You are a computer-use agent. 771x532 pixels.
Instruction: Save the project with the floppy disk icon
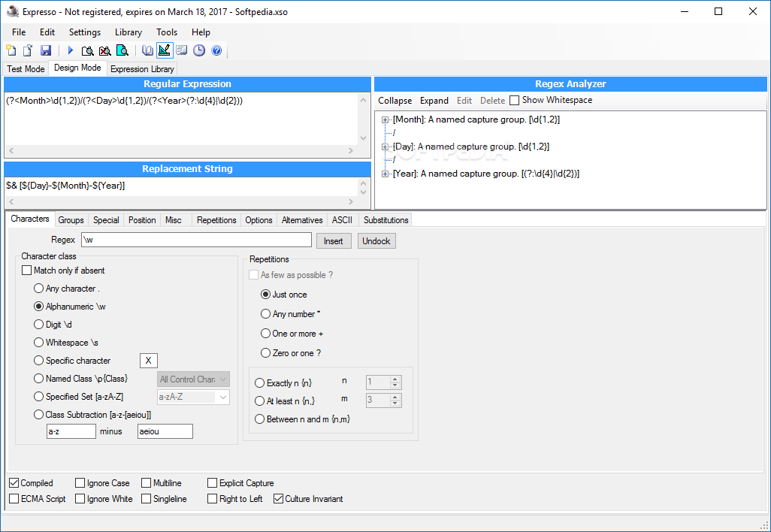pos(46,50)
